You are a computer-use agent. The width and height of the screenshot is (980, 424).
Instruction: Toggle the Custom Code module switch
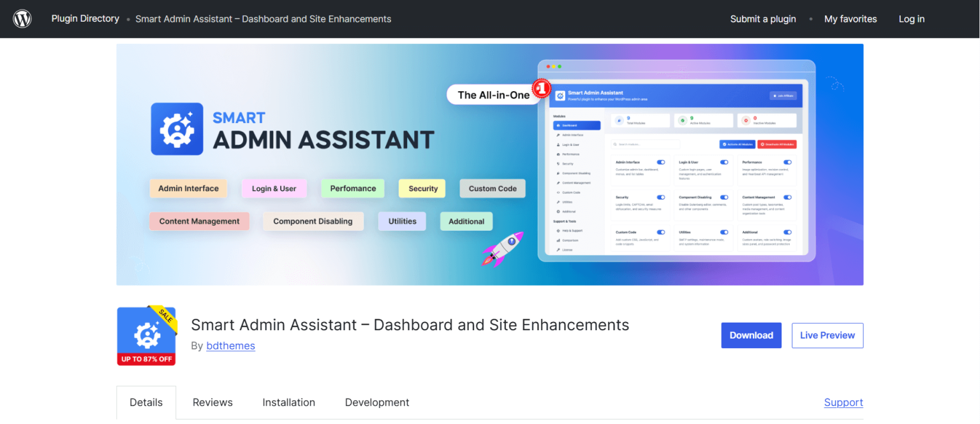pyautogui.click(x=660, y=232)
